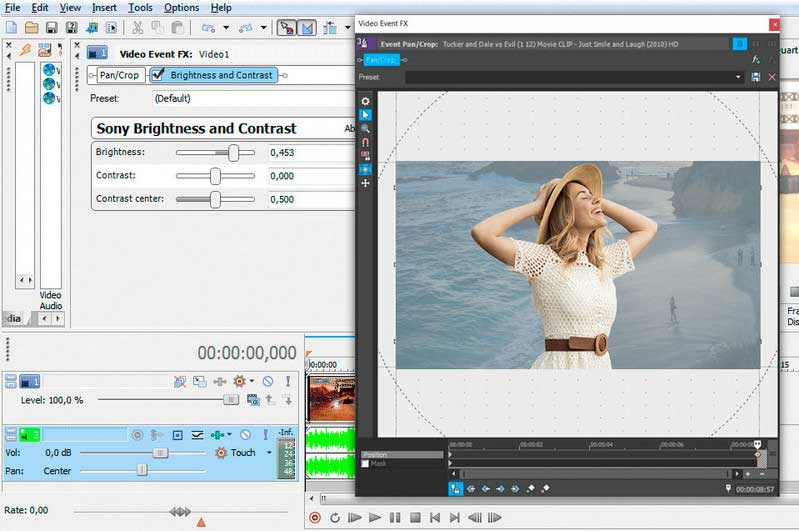This screenshot has height=531, width=799.
Task: Click the Save icon in main toolbar
Action: 53,27
